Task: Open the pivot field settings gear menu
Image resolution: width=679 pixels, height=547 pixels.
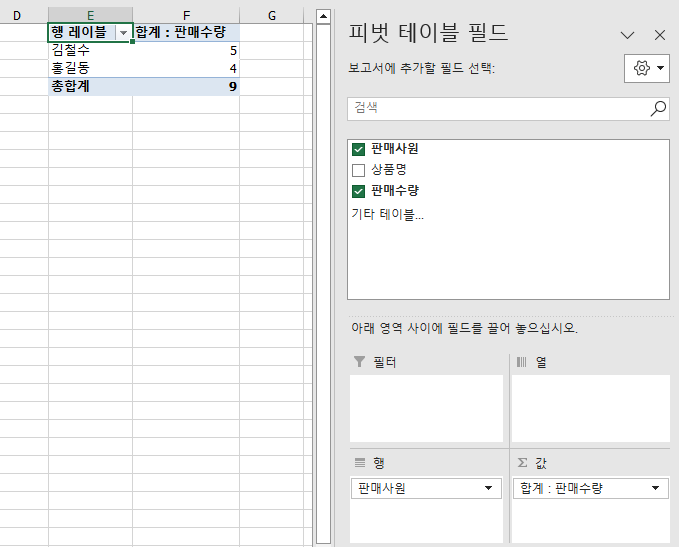Action: pos(647,68)
